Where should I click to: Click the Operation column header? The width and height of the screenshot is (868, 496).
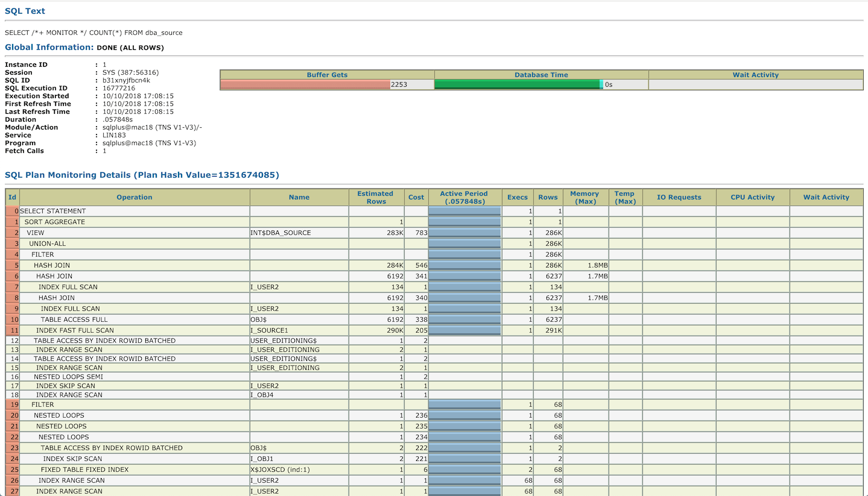pos(135,197)
